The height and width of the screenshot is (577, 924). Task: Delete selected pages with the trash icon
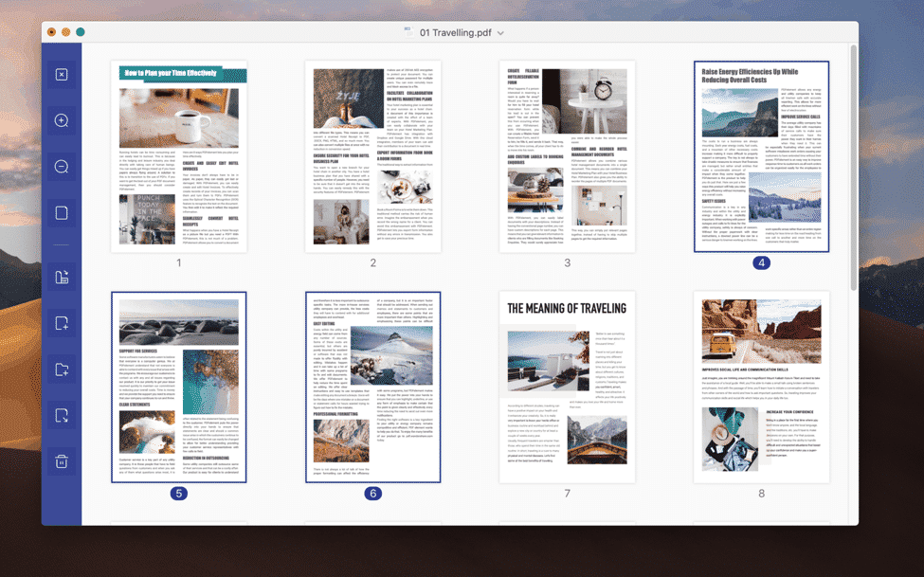pos(62,461)
